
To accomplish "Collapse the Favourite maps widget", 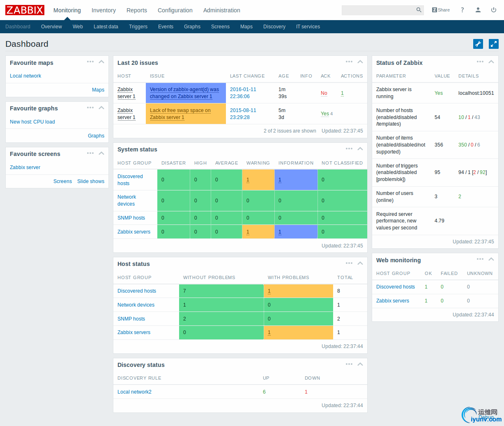I will 101,62.
